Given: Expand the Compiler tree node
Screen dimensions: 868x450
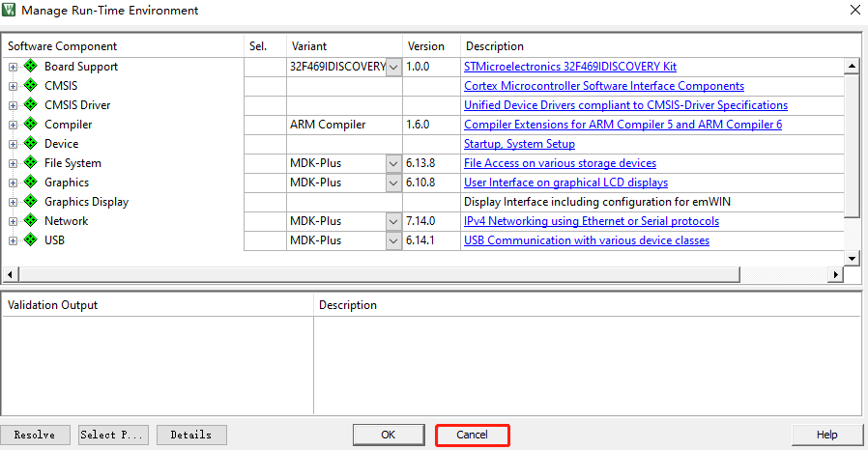Looking at the screenshot, I should tap(13, 125).
